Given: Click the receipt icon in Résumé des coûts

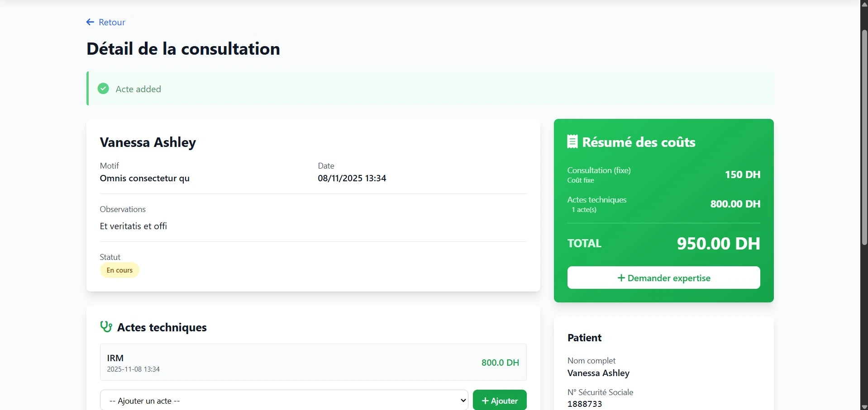Looking at the screenshot, I should [x=572, y=142].
